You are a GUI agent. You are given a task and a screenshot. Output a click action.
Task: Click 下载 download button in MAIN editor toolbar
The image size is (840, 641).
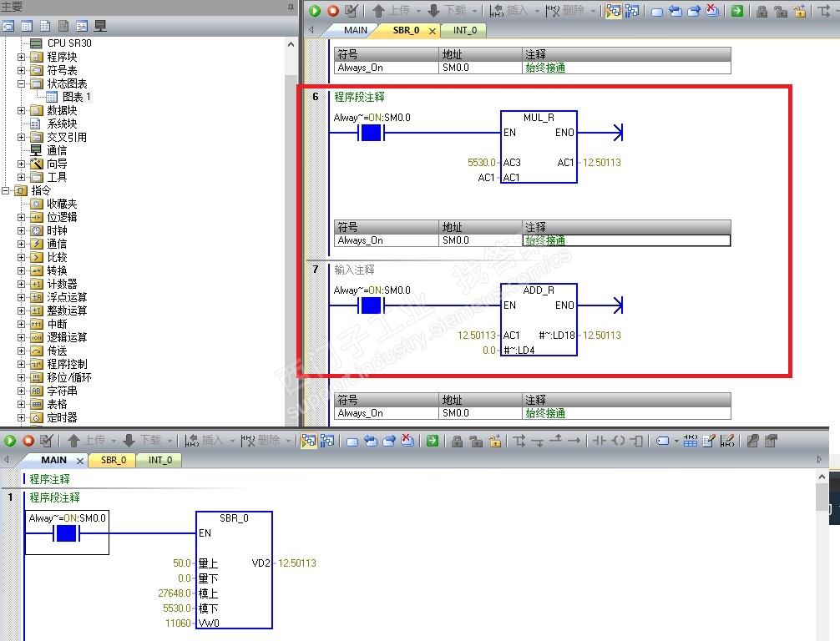[143, 441]
